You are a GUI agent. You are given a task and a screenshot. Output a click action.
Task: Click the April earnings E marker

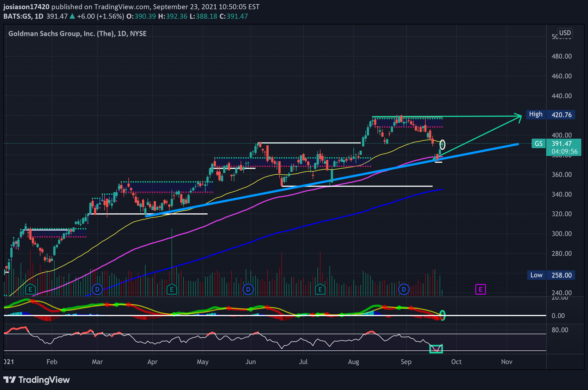(x=172, y=289)
